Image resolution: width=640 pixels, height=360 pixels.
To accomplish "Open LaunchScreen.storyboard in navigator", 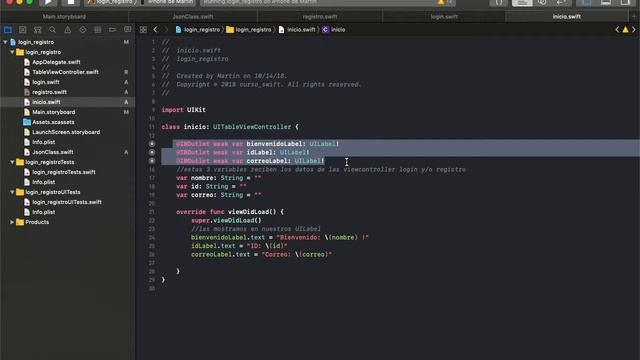I will click(x=66, y=132).
